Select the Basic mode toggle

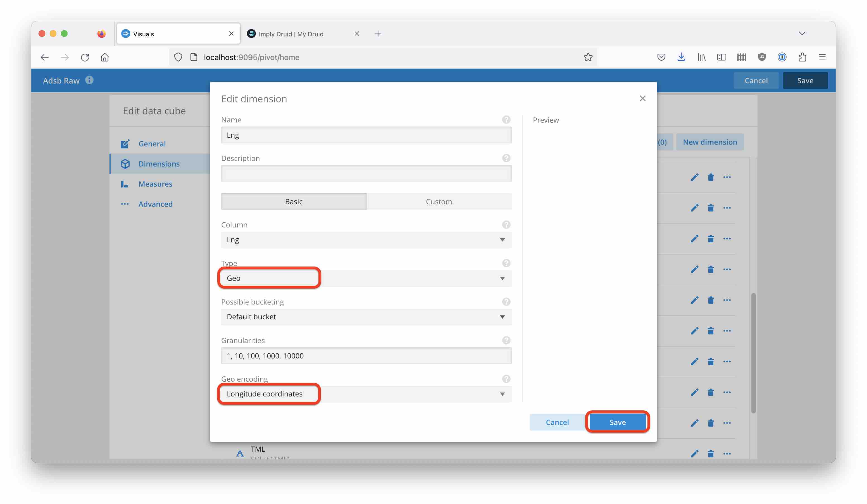click(x=294, y=202)
